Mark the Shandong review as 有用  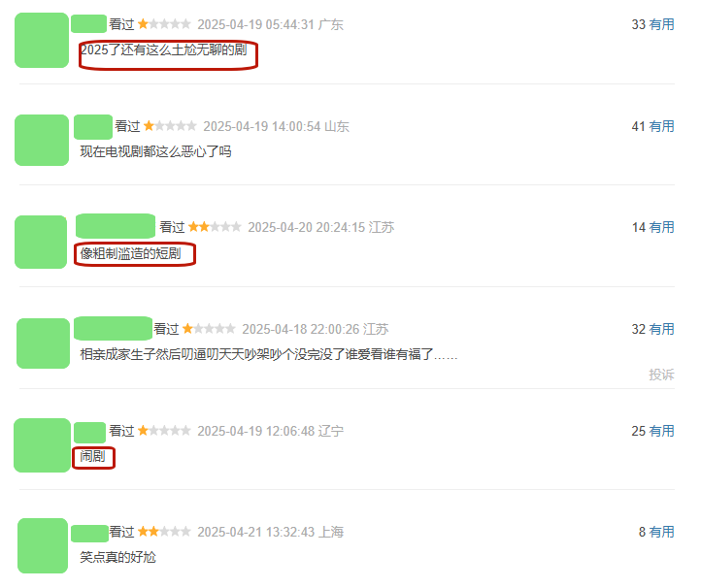click(x=661, y=126)
